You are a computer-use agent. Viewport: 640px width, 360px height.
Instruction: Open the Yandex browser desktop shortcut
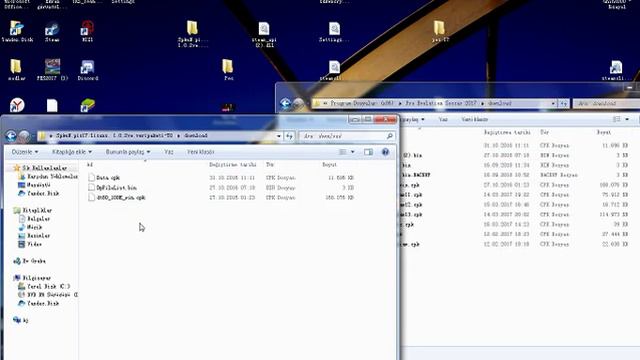[17, 105]
